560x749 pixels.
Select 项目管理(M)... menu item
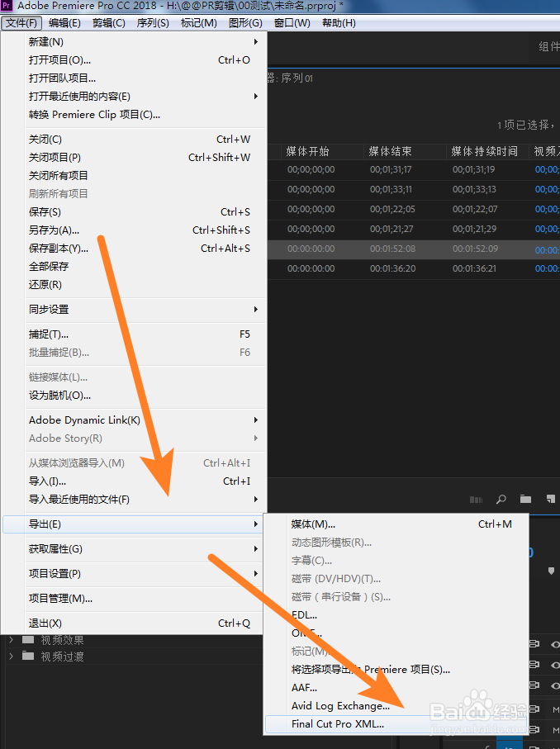(133, 599)
